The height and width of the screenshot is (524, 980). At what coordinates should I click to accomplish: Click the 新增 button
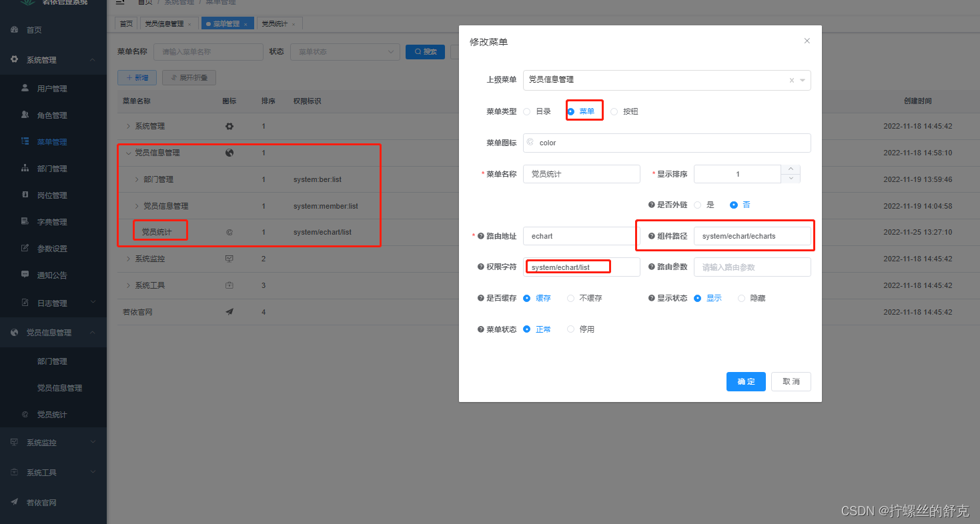137,78
